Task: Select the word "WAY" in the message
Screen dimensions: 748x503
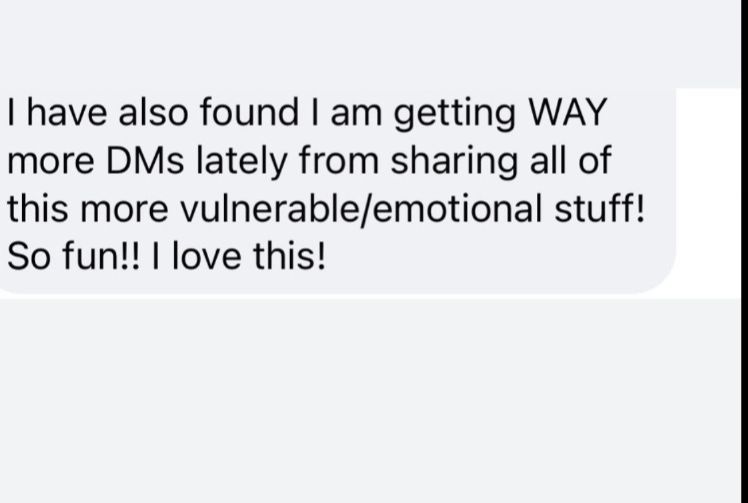Action: pyautogui.click(x=568, y=113)
